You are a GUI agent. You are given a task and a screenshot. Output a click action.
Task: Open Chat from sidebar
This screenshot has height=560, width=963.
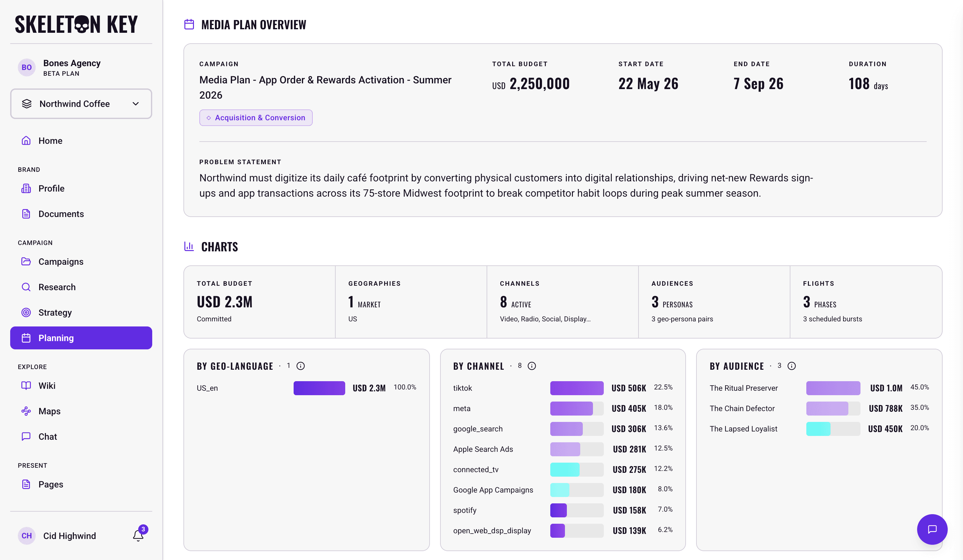[81, 437]
